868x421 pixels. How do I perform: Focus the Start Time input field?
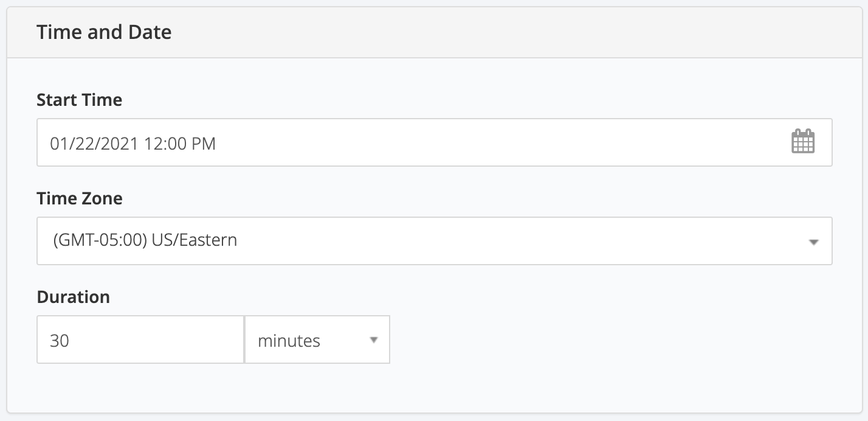(435, 142)
